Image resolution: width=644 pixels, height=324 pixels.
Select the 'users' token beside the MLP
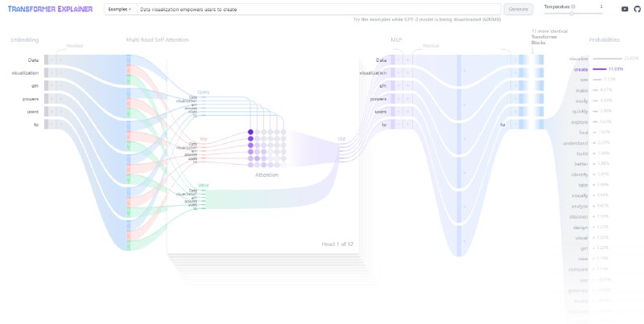(x=380, y=112)
